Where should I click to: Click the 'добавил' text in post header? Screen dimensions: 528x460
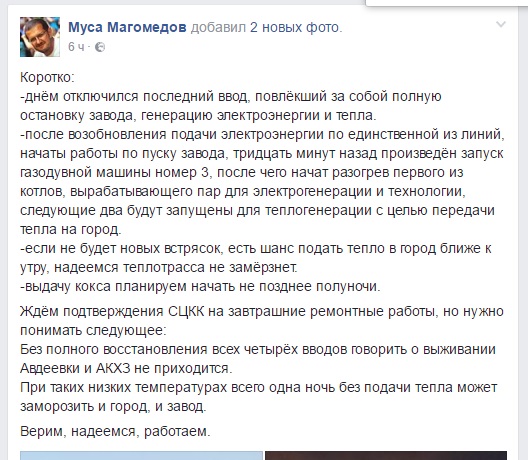[219, 27]
